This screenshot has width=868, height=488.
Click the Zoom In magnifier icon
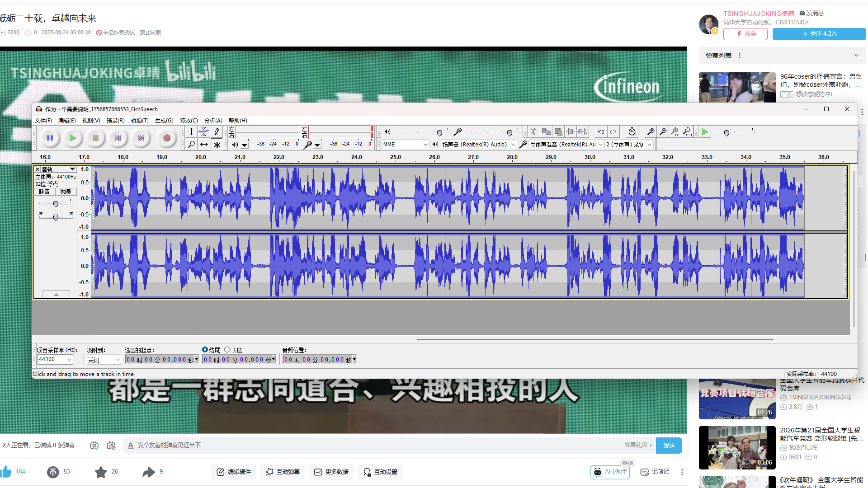[650, 131]
